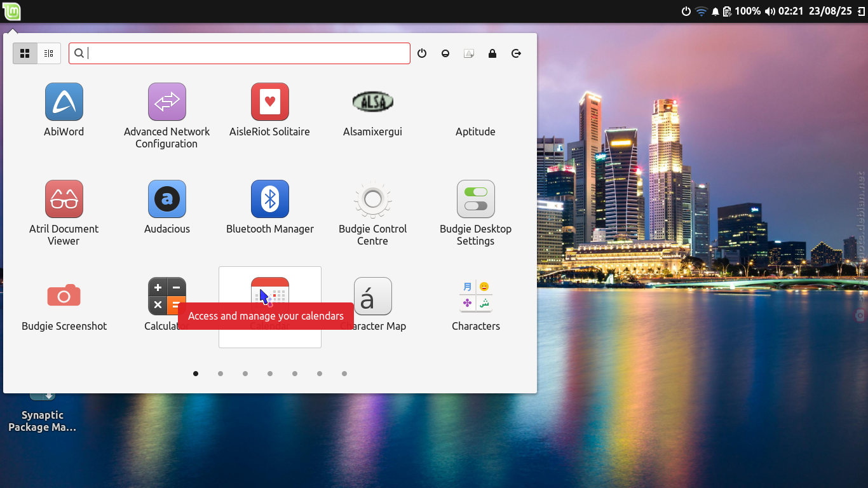Screen dimensions: 868x488
Task: Check battery status at 100%
Action: (742, 11)
